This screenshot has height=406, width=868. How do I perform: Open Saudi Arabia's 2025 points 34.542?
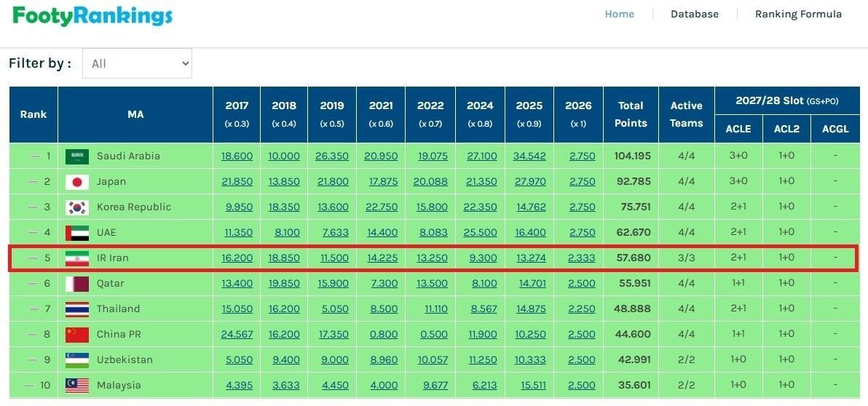[x=529, y=156]
